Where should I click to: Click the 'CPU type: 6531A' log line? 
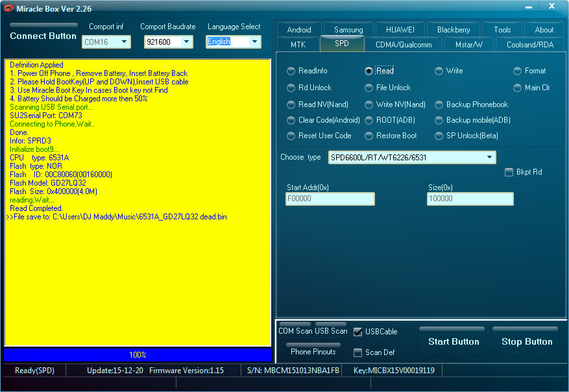point(39,158)
